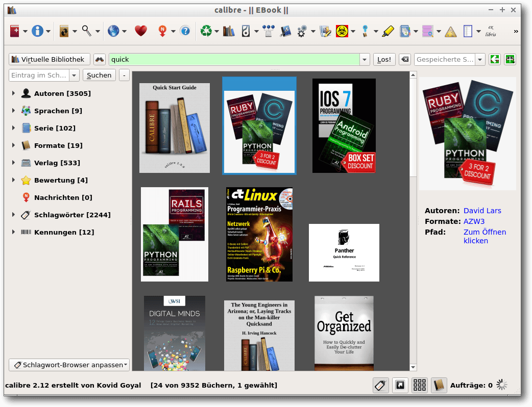Click the Get books globe icon
This screenshot has height=407, width=532.
pos(113,31)
